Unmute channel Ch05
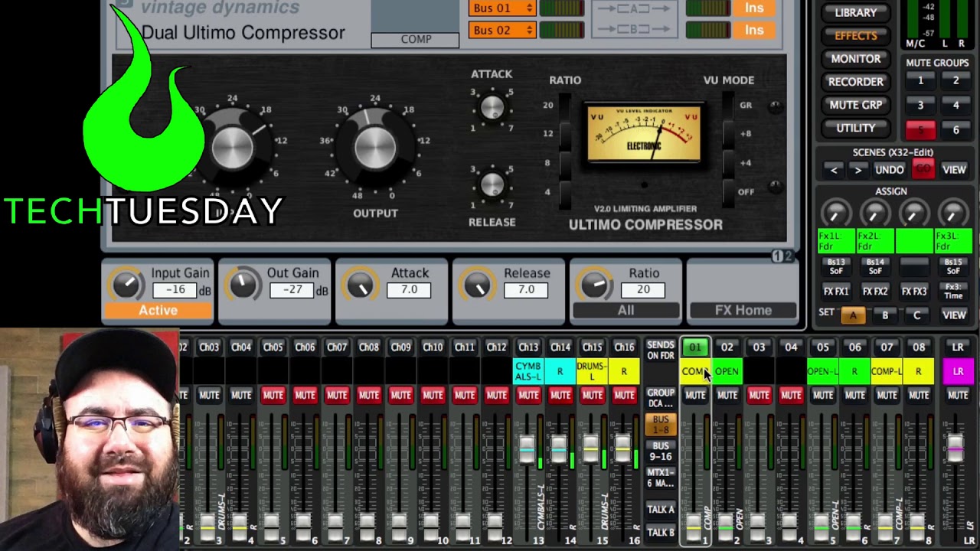This screenshot has height=551, width=980. tap(273, 395)
